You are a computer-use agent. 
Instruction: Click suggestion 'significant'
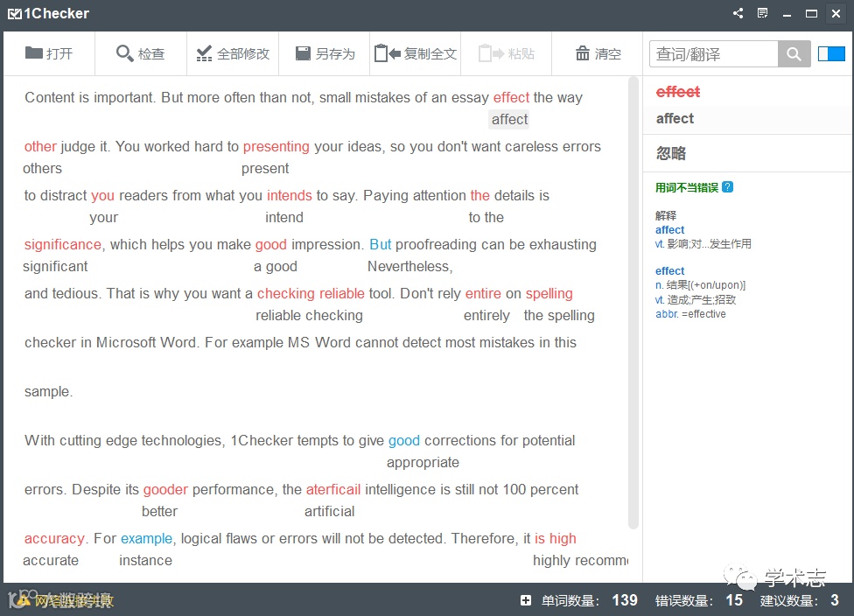coord(55,266)
